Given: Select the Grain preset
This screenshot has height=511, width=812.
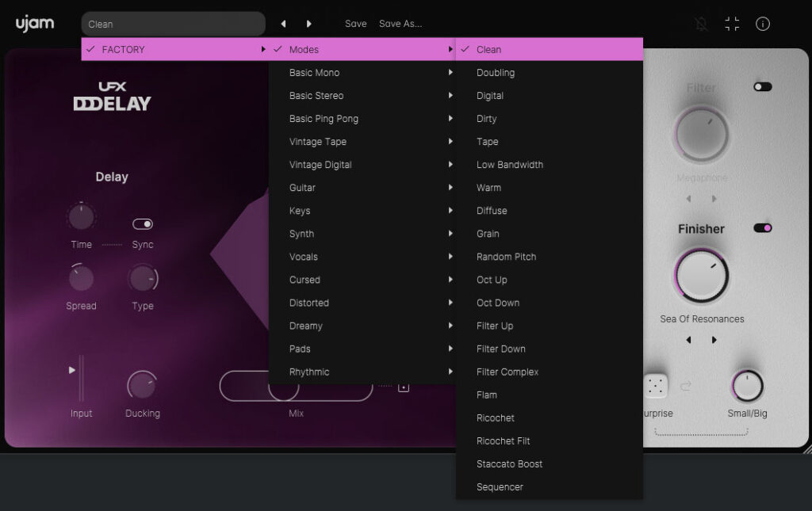Looking at the screenshot, I should click(x=549, y=234).
